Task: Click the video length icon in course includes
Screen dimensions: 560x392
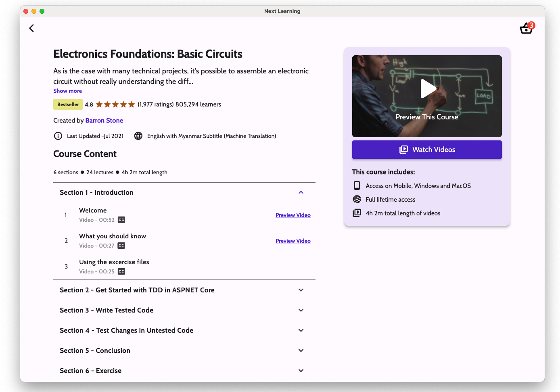Action: click(x=357, y=213)
